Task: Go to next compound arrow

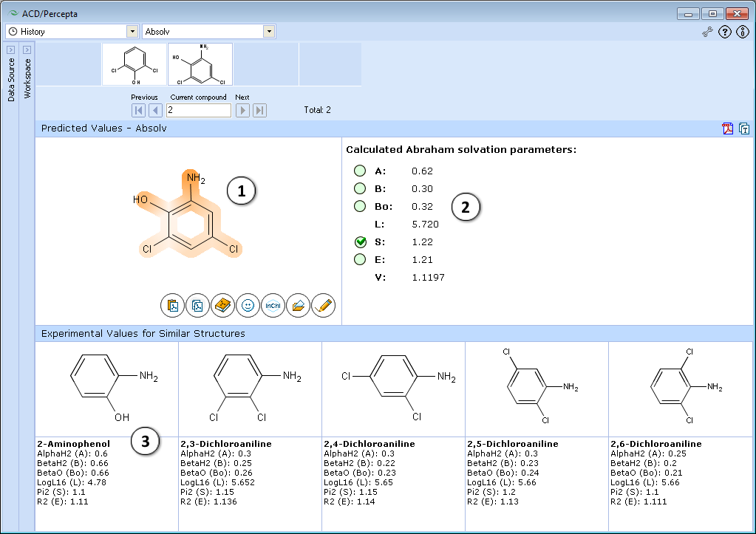Action: pos(242,110)
